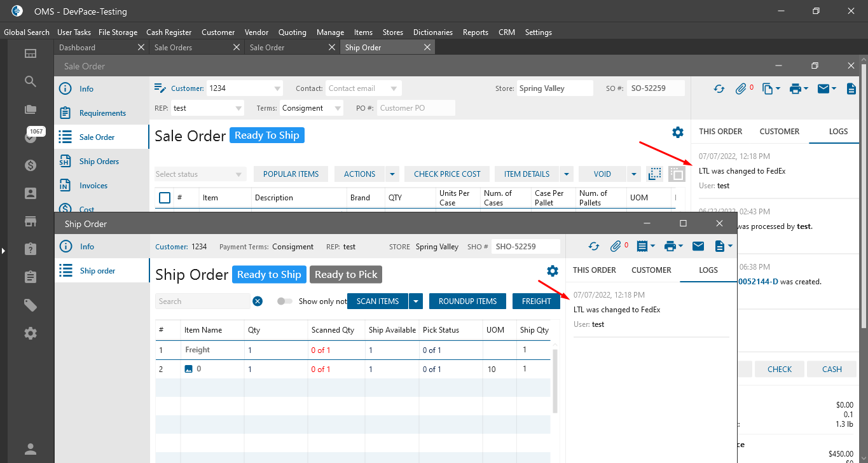Click the document icon in Sale Order toolbar
868x463 pixels.
(x=851, y=89)
